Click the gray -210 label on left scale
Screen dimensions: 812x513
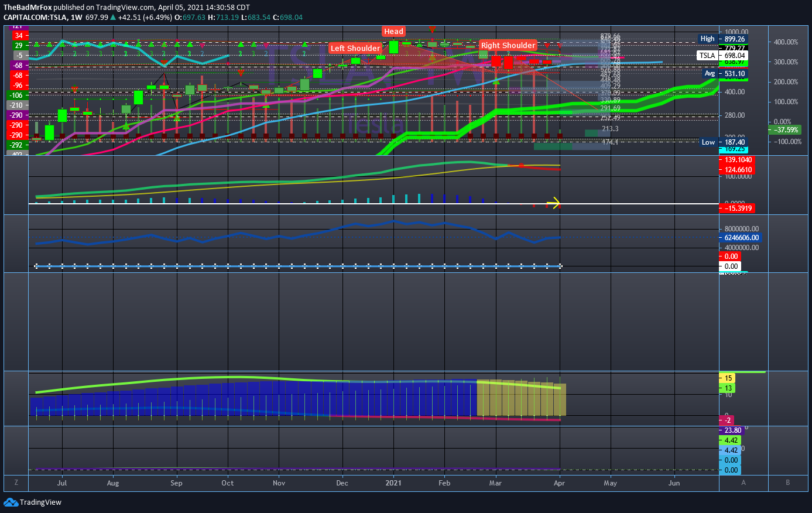point(17,105)
